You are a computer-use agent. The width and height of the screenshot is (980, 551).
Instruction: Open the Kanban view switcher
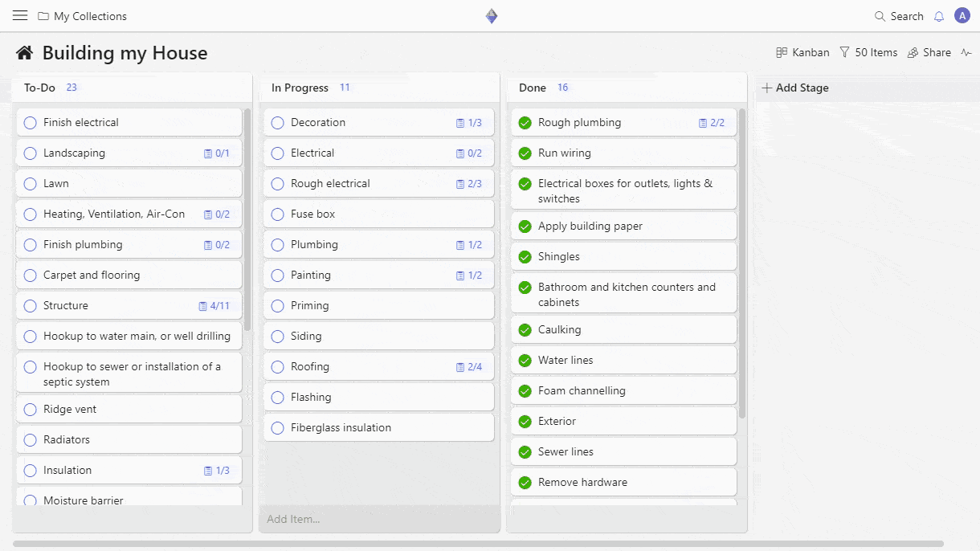[802, 52]
